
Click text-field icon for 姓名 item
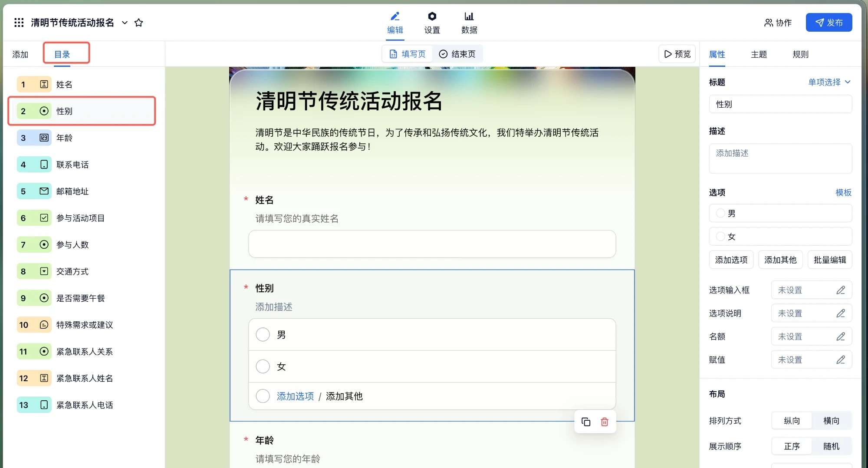tap(44, 84)
